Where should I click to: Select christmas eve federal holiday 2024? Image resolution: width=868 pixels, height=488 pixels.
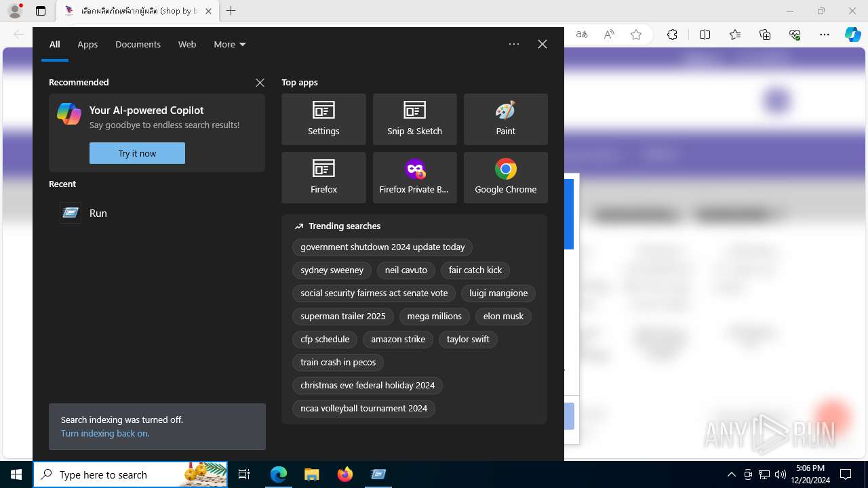click(368, 386)
